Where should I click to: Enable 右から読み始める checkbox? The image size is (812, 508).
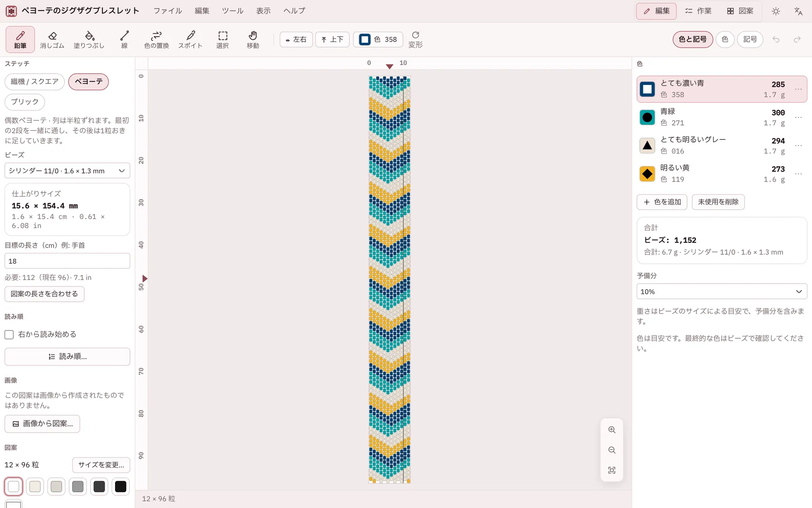(9, 335)
